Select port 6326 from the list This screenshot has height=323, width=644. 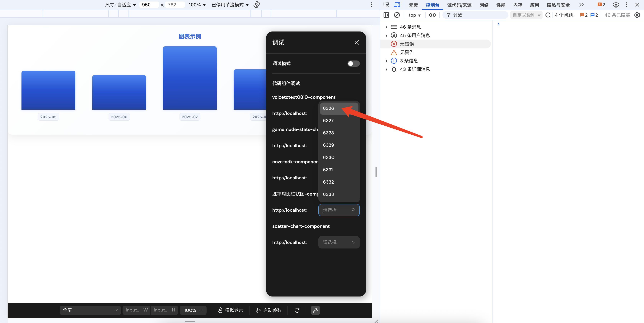coord(339,108)
